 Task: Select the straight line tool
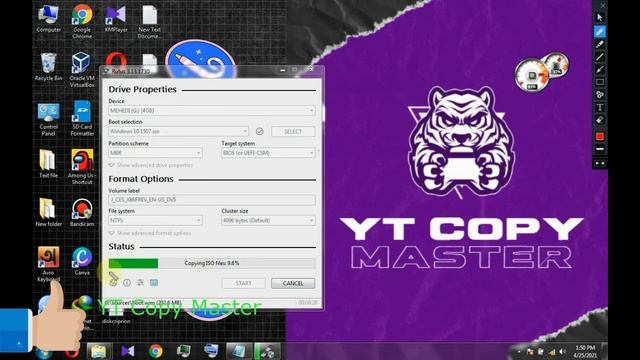click(600, 57)
